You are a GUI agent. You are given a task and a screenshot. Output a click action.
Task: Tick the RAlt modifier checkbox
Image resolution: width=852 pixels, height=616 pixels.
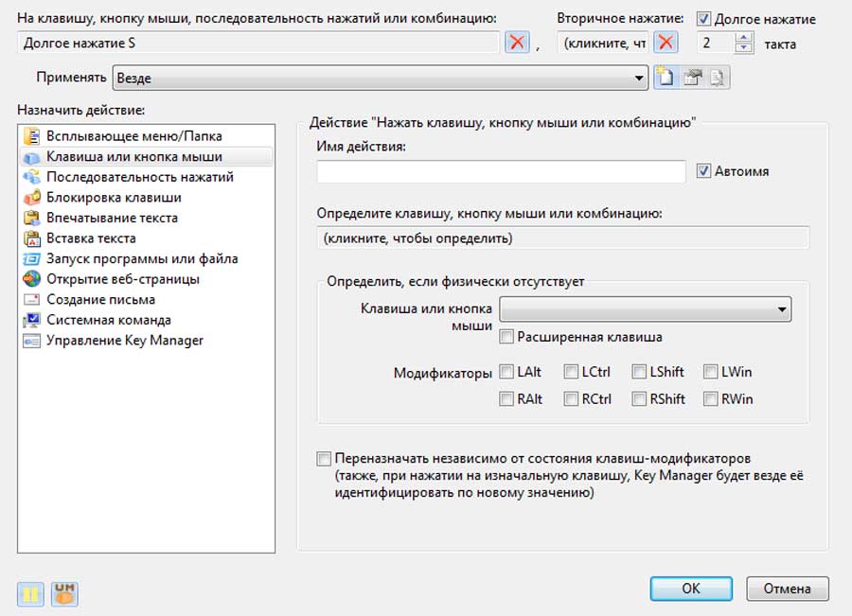[x=506, y=399]
